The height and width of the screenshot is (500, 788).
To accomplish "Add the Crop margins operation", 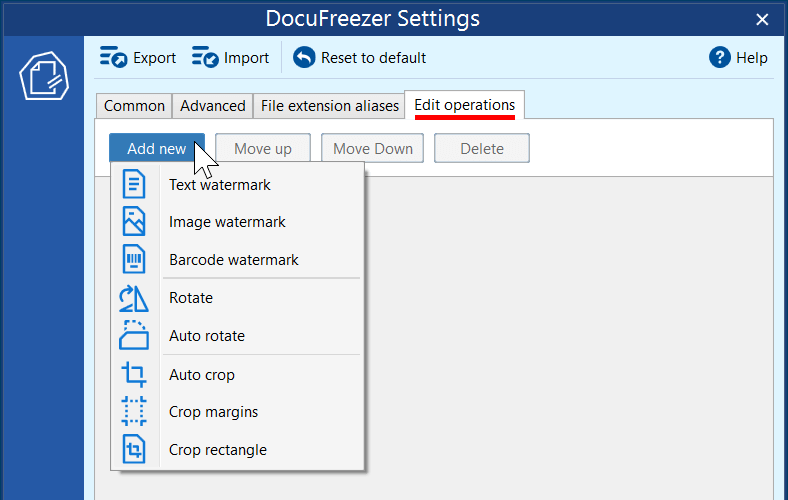I will click(x=213, y=412).
